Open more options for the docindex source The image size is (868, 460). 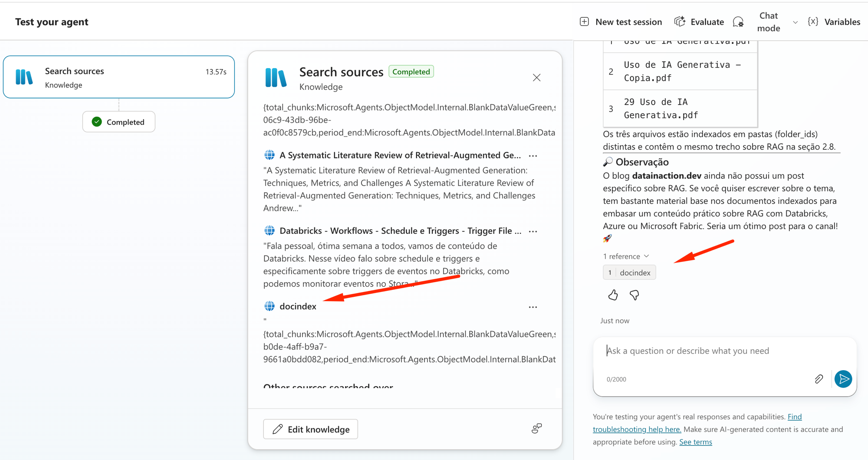[533, 307]
